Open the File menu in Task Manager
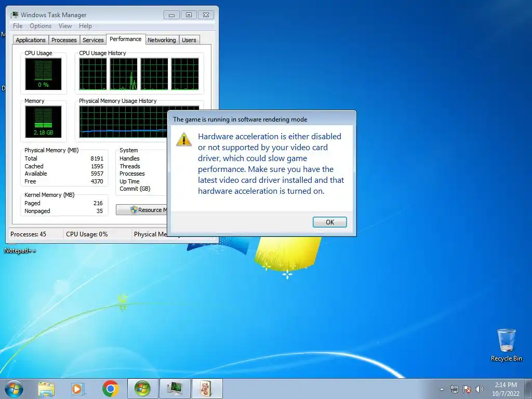Viewport: 532px width, 399px height. (18, 26)
